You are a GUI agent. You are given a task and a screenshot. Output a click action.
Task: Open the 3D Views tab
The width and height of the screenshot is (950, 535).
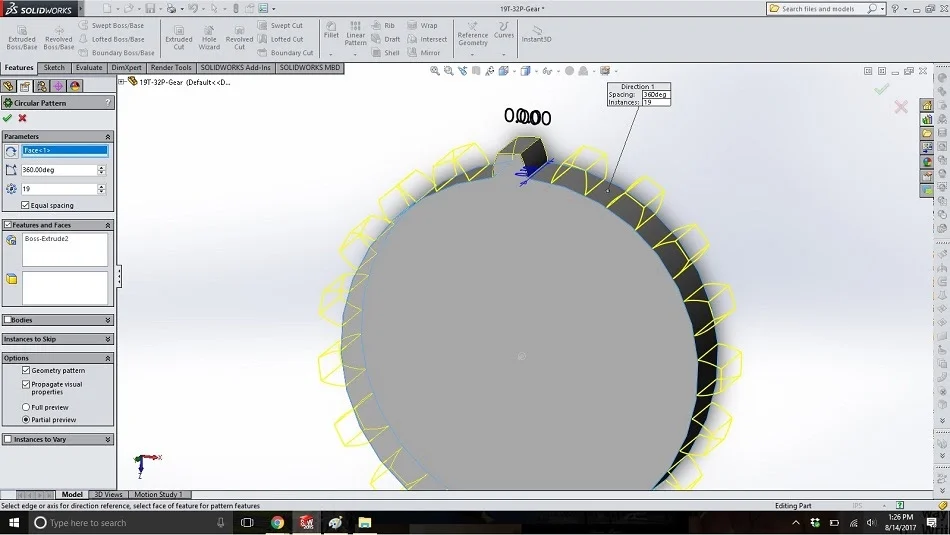point(108,494)
